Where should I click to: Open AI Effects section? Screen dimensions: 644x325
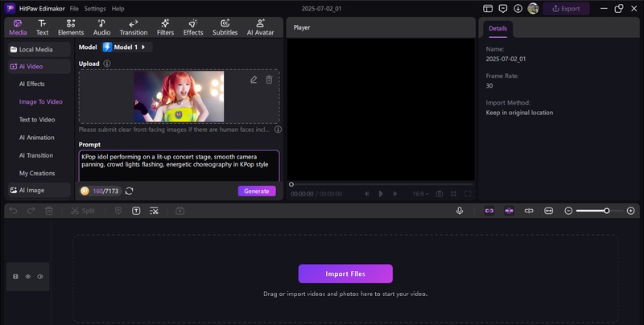click(x=31, y=84)
